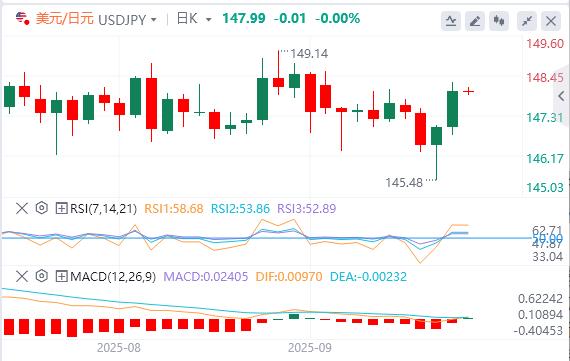Click the 2025-09 date axis marker
The height and width of the screenshot is (361, 570).
click(310, 348)
